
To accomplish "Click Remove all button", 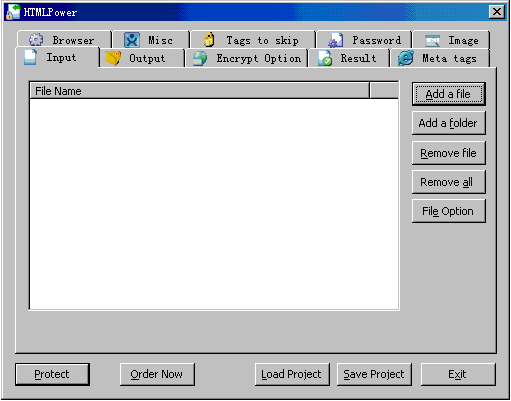I will [x=449, y=182].
